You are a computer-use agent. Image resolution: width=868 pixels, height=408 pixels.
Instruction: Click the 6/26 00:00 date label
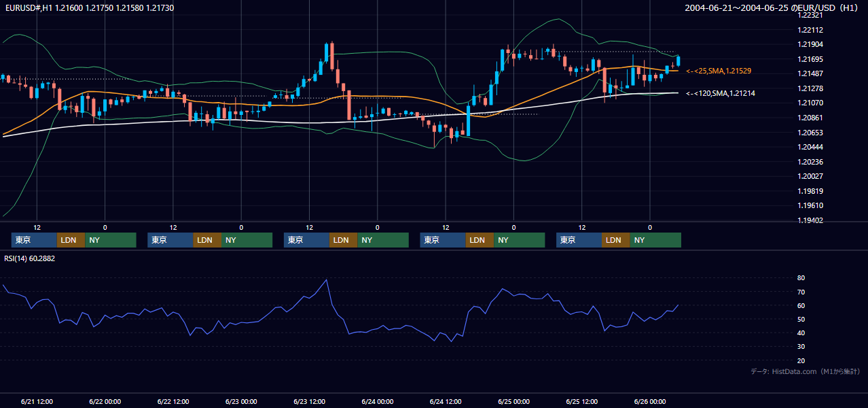(650, 401)
